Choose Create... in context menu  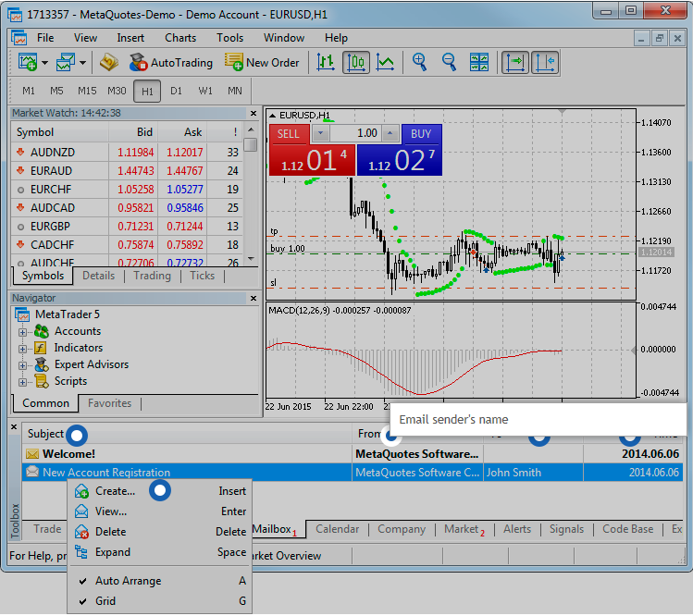click(x=159, y=491)
